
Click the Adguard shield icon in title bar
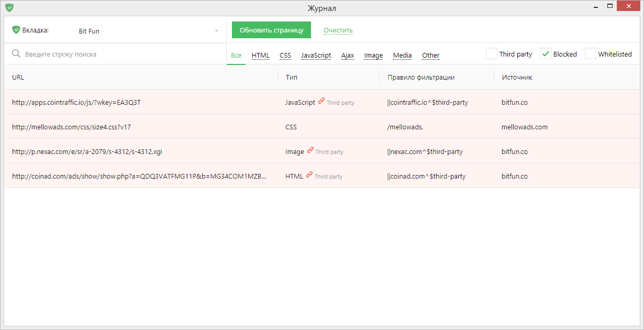(9, 8)
